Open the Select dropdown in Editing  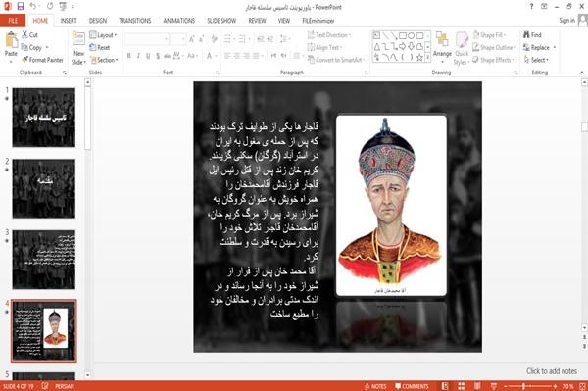pyautogui.click(x=536, y=60)
